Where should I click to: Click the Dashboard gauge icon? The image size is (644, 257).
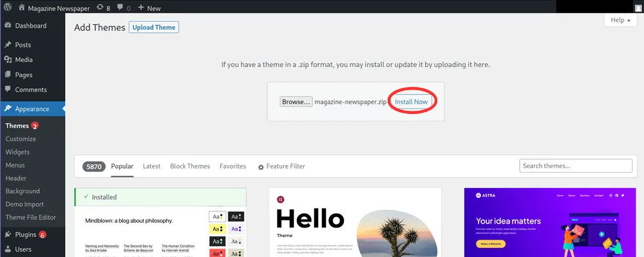pos(7,26)
